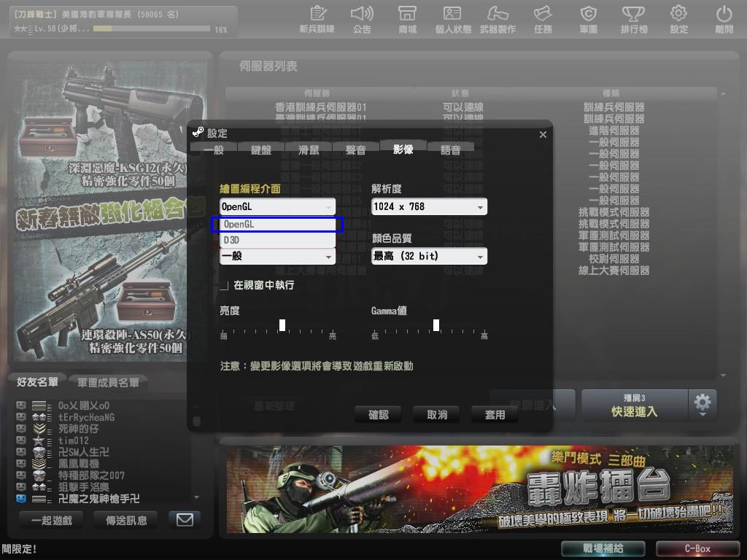Image resolution: width=747 pixels, height=560 pixels.
Task: Expand friends list scroll-down arrow
Action: (x=196, y=497)
